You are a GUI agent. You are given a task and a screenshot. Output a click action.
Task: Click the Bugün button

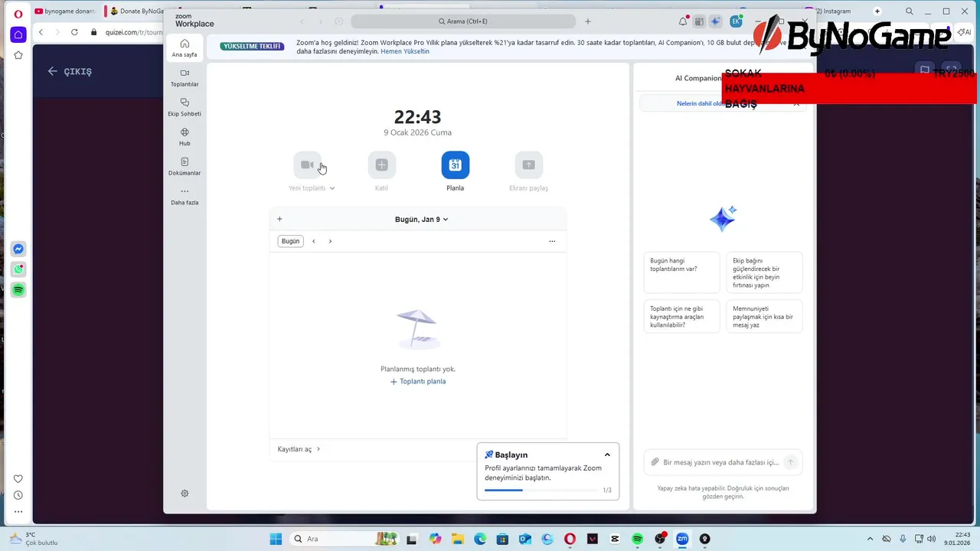click(290, 241)
